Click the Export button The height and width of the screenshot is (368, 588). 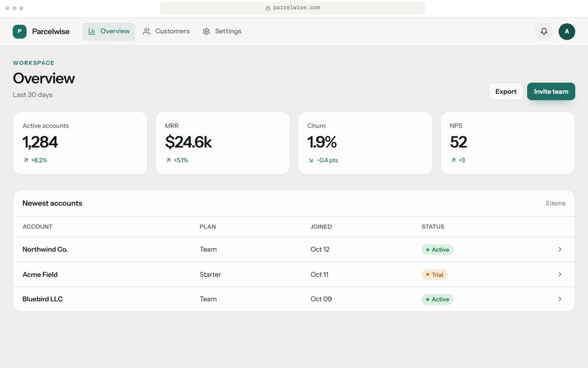click(x=506, y=91)
